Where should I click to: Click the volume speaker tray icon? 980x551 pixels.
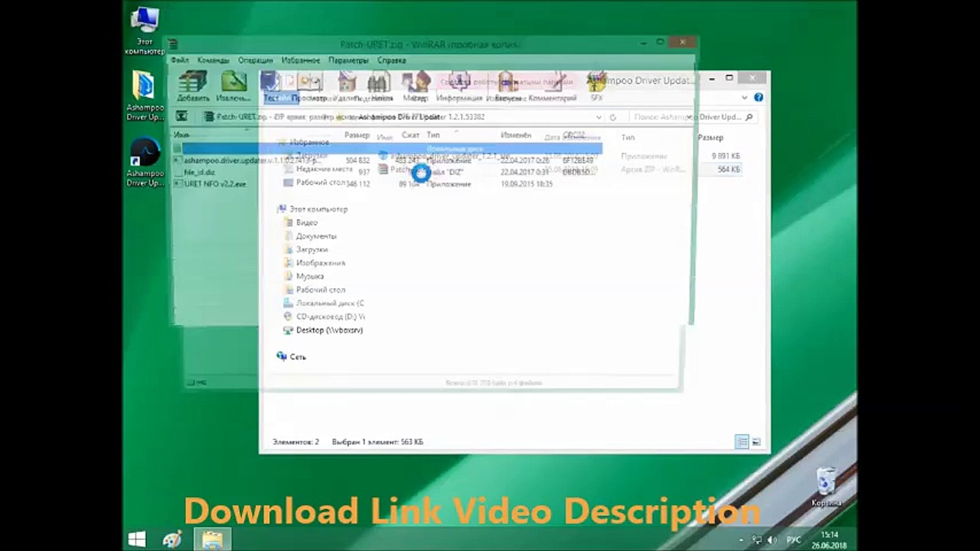point(772,539)
